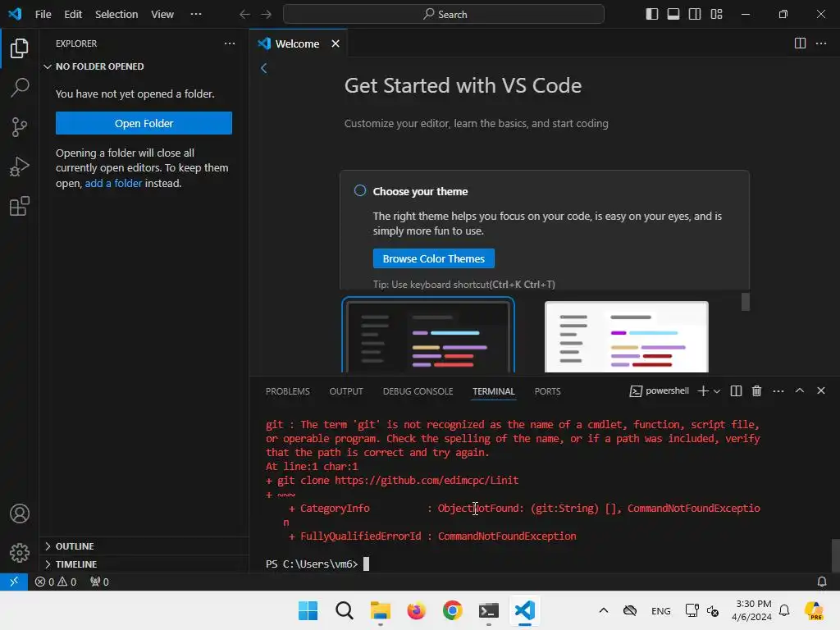Select the TERMINAL panel tab
This screenshot has height=630, width=840.
point(493,391)
